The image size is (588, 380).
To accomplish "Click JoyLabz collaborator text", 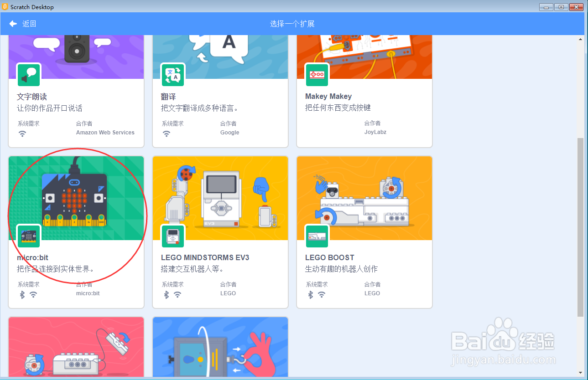I will (375, 132).
